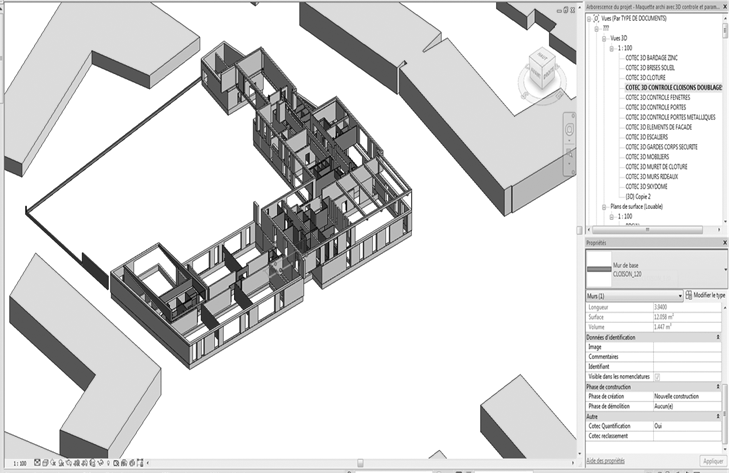Expand Plans de surface (Louable) node

602,206
